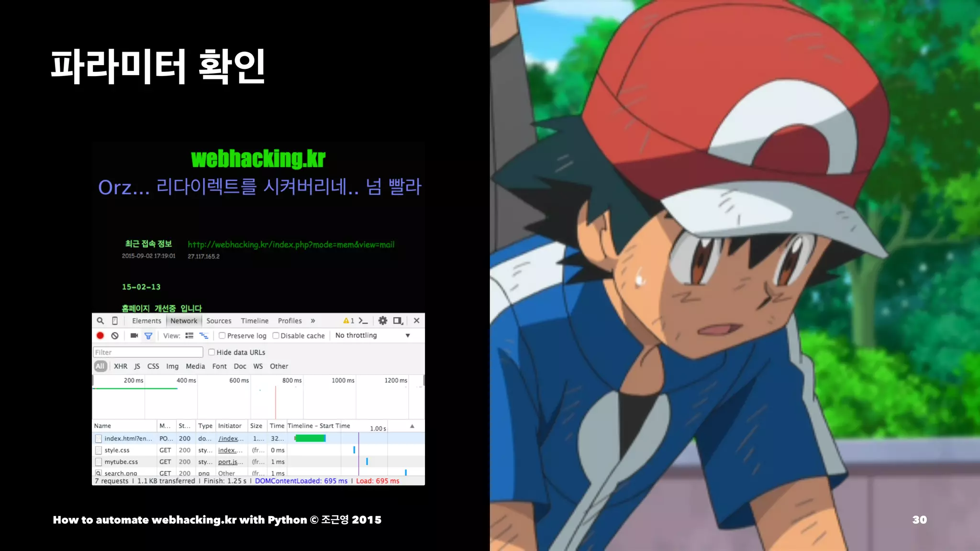The image size is (980, 551).
Task: Select the All filter pill
Action: coord(100,366)
